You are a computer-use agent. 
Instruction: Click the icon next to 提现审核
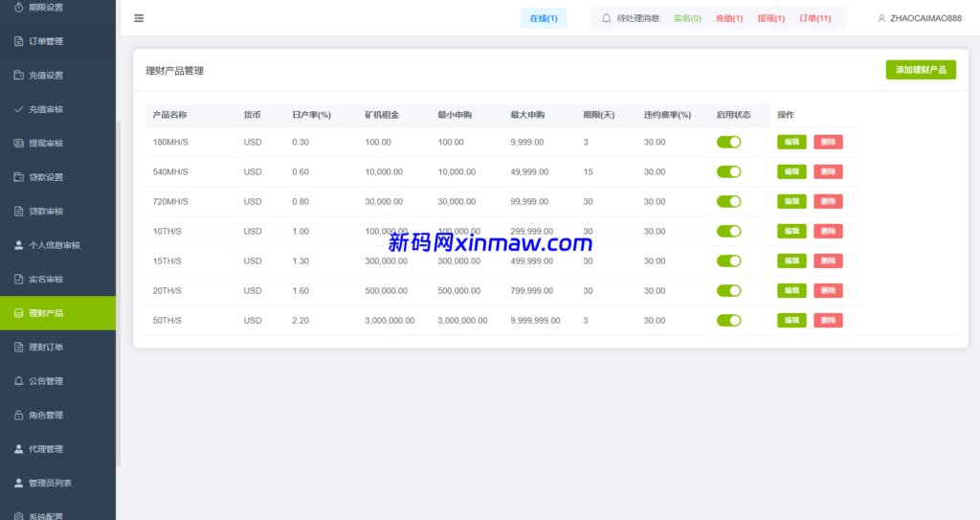19,144
